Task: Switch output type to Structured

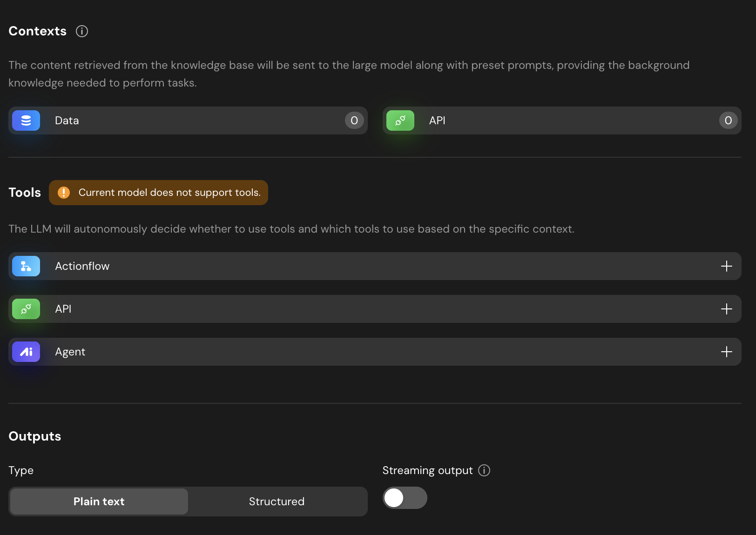Action: [x=277, y=502]
